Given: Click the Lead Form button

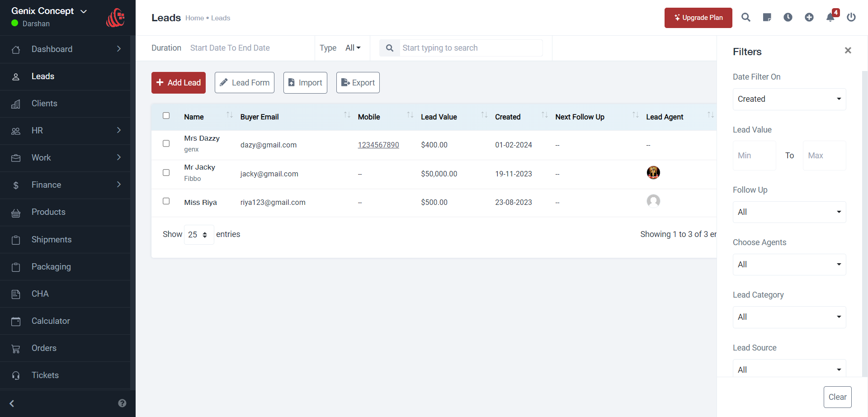Looking at the screenshot, I should pyautogui.click(x=245, y=83).
